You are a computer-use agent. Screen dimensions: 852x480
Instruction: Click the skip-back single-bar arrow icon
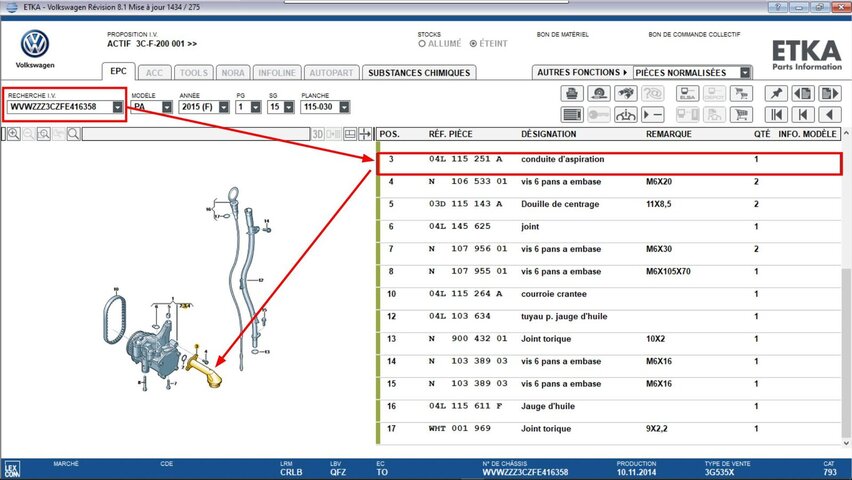803,115
